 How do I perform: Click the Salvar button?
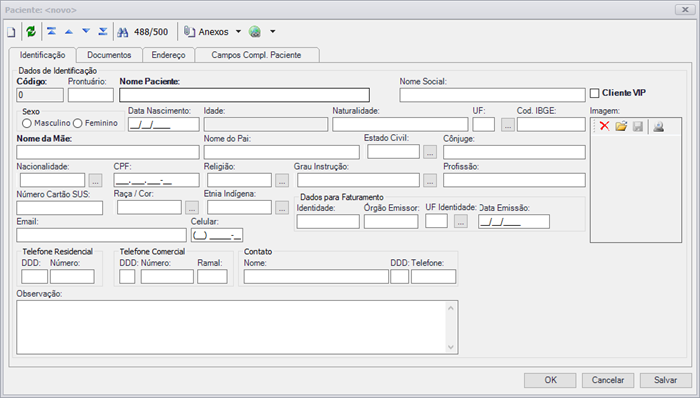point(665,380)
